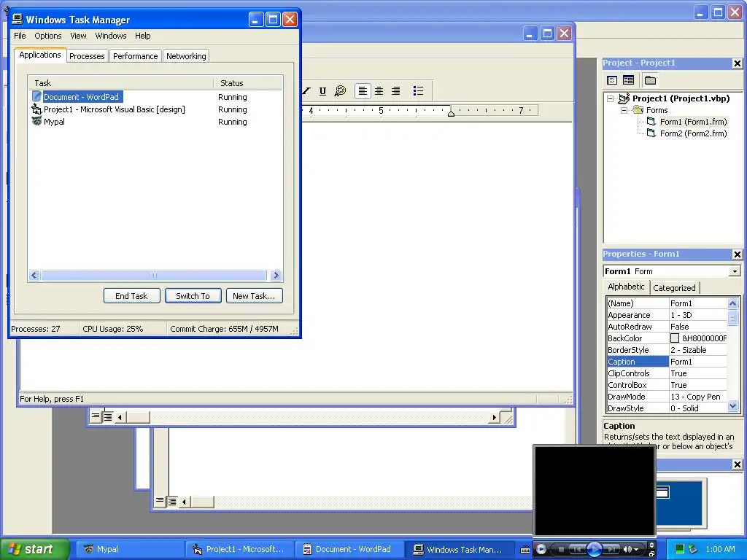Close the Project - Project1 panel

click(x=737, y=63)
